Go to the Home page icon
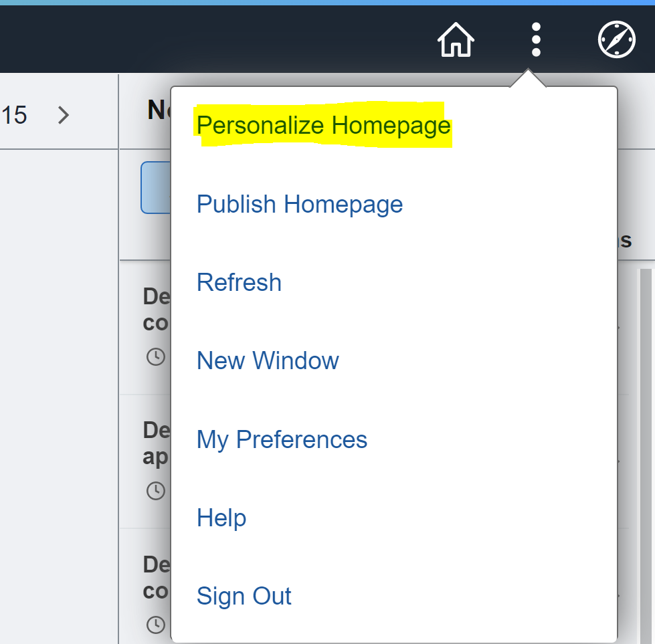The image size is (655, 644). pyautogui.click(x=456, y=39)
